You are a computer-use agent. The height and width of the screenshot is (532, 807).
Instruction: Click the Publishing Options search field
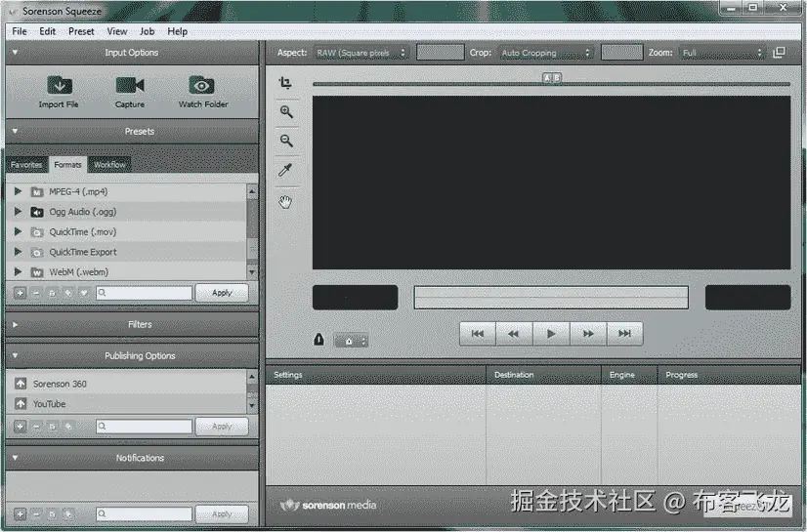[145, 427]
